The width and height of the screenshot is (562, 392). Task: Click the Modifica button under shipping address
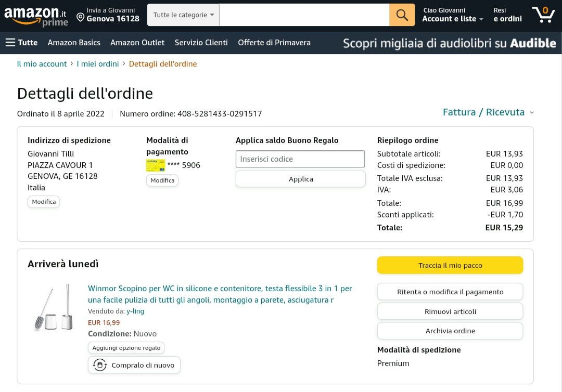pyautogui.click(x=44, y=202)
